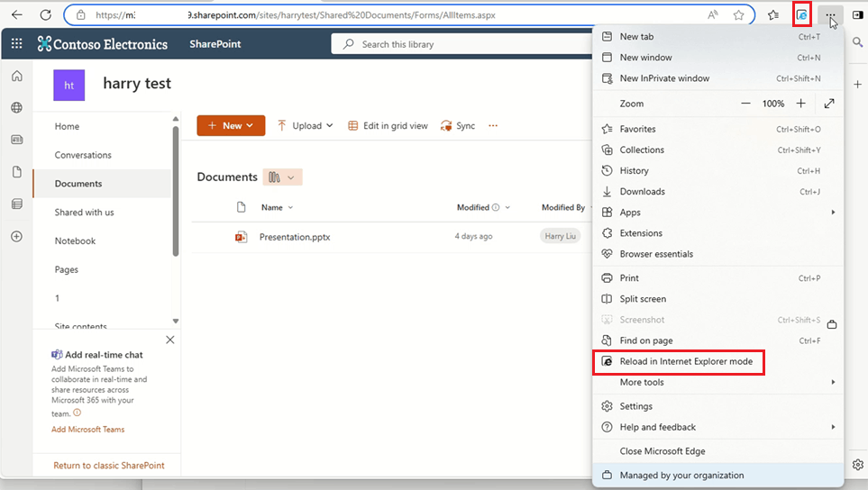Open Settings from the Edge menu
Image resolution: width=868 pixels, height=490 pixels.
(718, 406)
